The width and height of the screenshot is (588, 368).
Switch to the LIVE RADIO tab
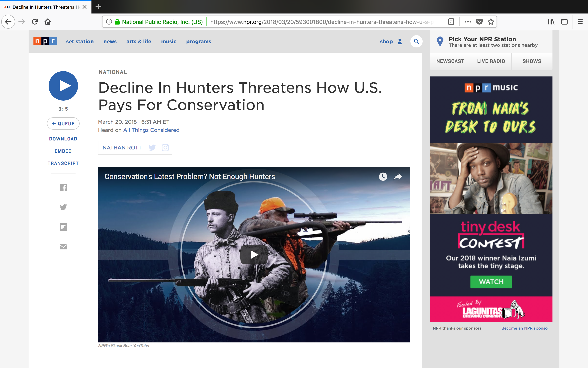(491, 61)
